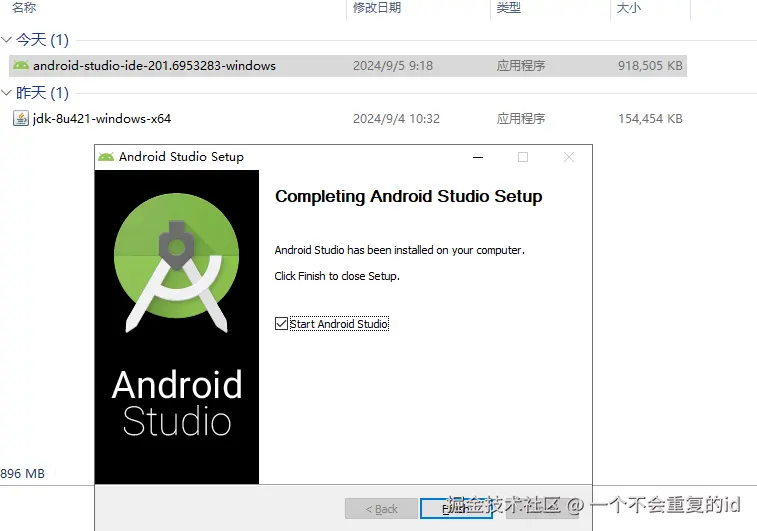This screenshot has width=757, height=531.
Task: Collapse the 昨天 (1) group
Action: point(6,93)
